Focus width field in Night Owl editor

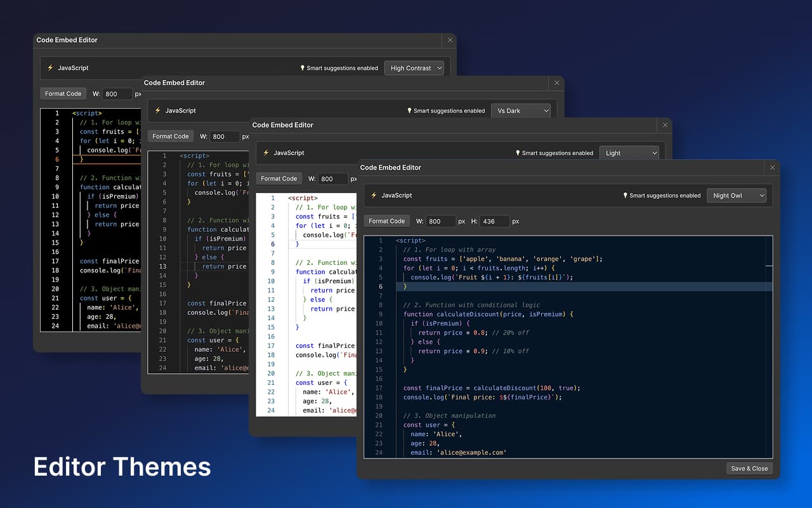click(x=440, y=221)
